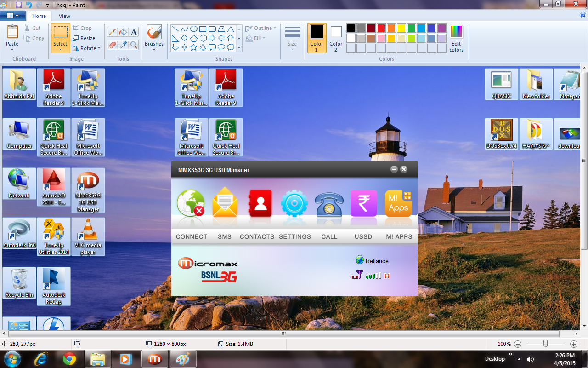Image resolution: width=588 pixels, height=368 pixels.
Task: Click the vertical scrollbar of the canvas
Action: pos(584,161)
